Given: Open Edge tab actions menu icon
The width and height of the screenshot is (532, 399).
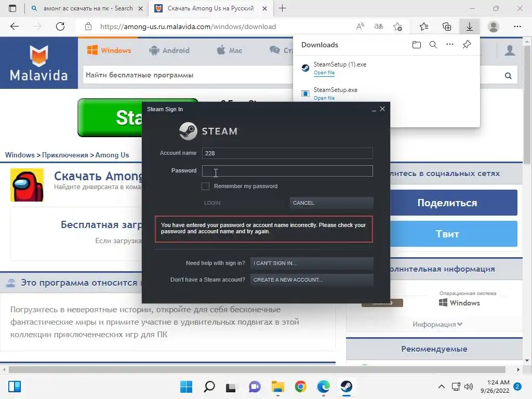Looking at the screenshot, I should (x=12, y=8).
